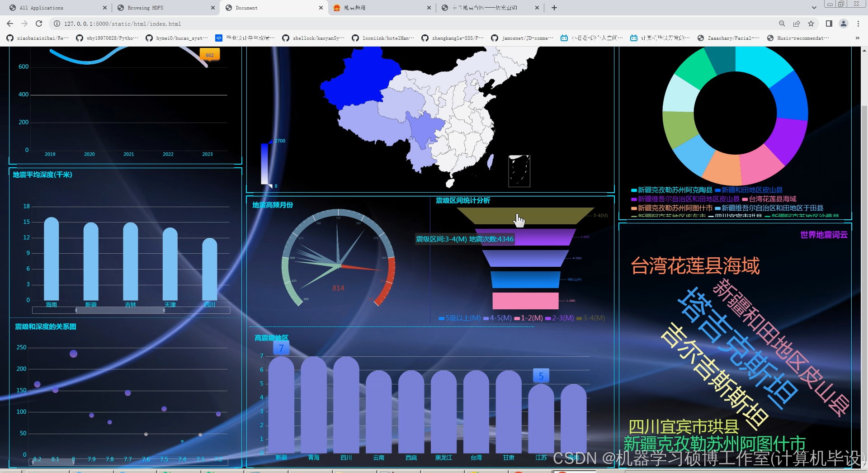This screenshot has width=868, height=473.
Task: Open looniink/hotelMan bookmark
Action: 383,38
